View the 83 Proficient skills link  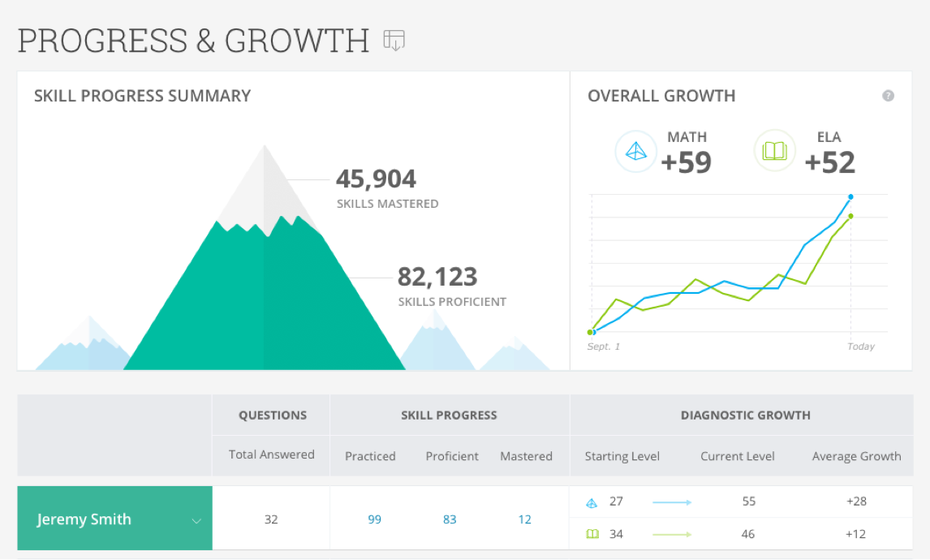[x=450, y=519]
